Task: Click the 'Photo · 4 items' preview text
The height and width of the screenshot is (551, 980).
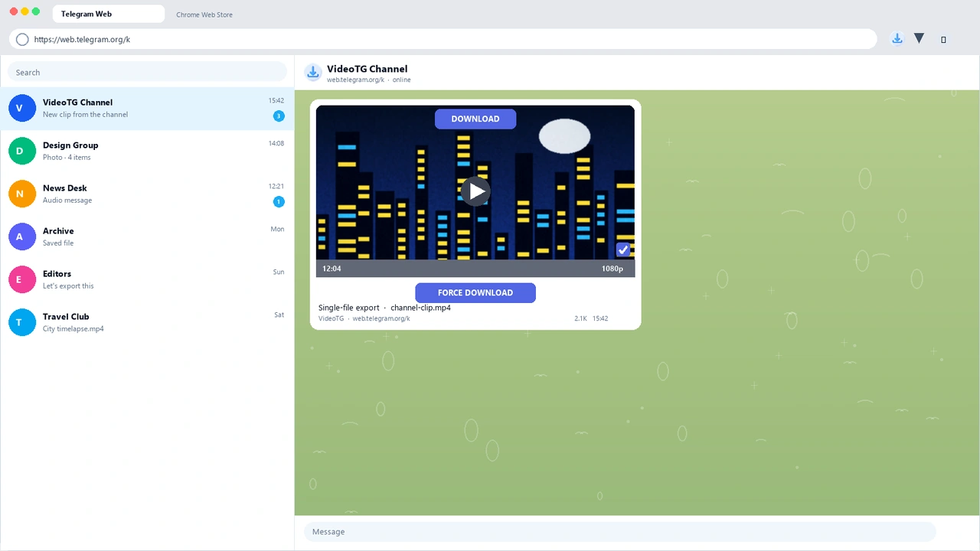Action: pos(67,158)
